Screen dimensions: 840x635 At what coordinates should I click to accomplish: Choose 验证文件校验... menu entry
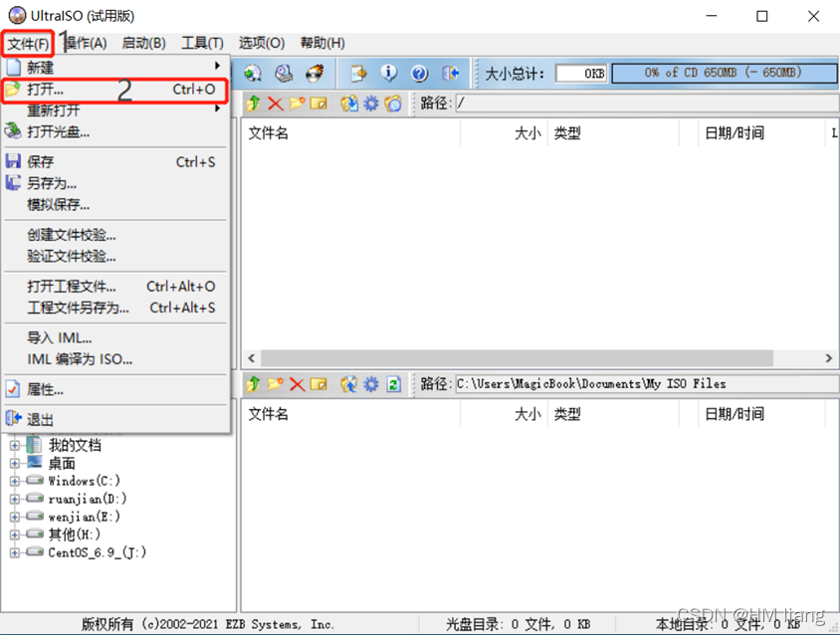coord(115,256)
